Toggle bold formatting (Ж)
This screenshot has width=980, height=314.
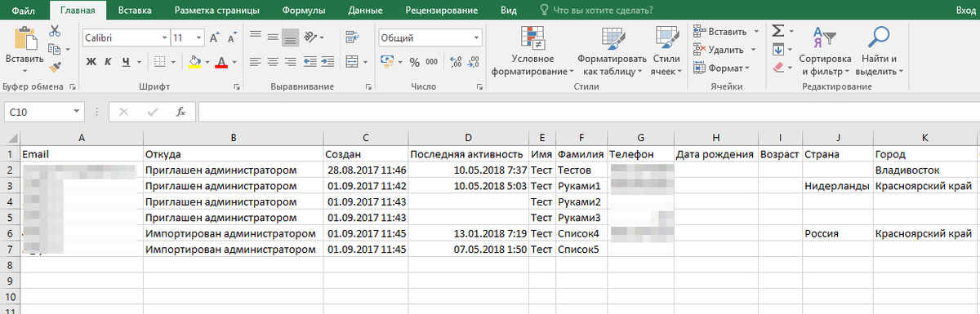[91, 62]
